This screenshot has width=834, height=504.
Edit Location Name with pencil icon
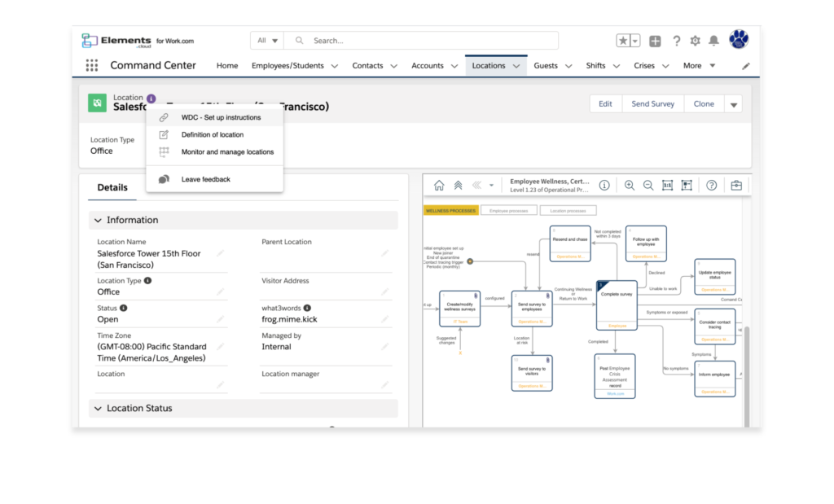(220, 254)
